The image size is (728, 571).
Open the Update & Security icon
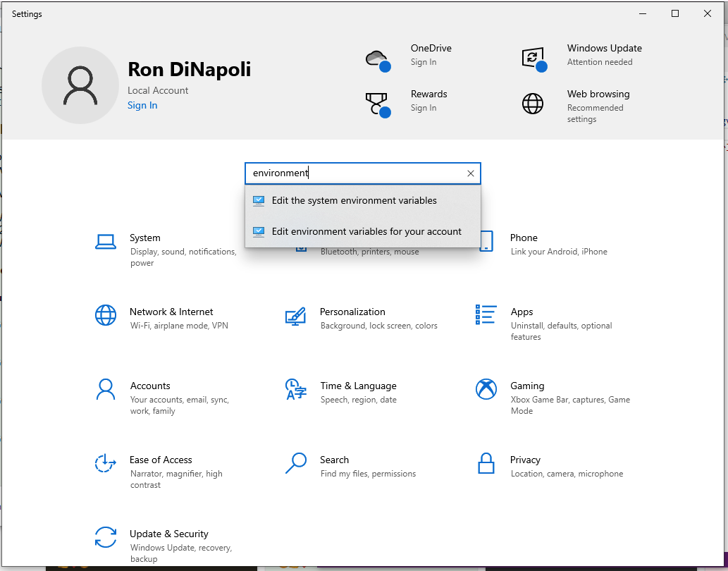106,537
